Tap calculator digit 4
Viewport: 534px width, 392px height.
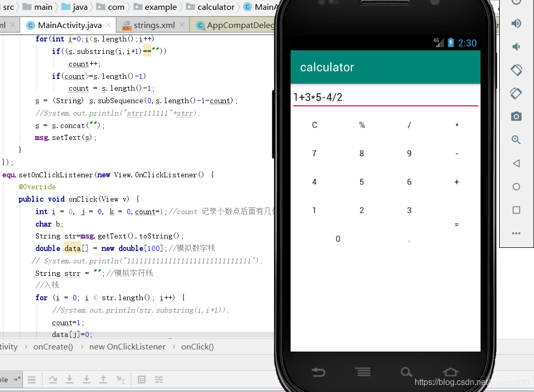(x=314, y=182)
